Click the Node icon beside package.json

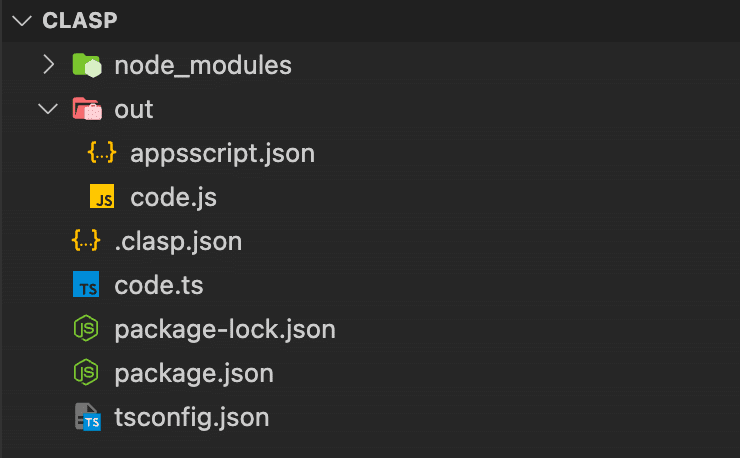[86, 373]
